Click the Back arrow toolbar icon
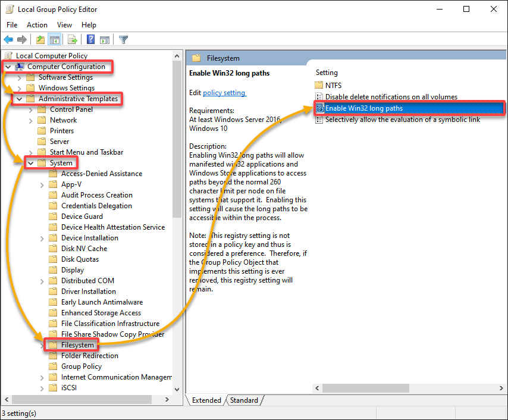The height and width of the screenshot is (420, 508). [x=8, y=40]
